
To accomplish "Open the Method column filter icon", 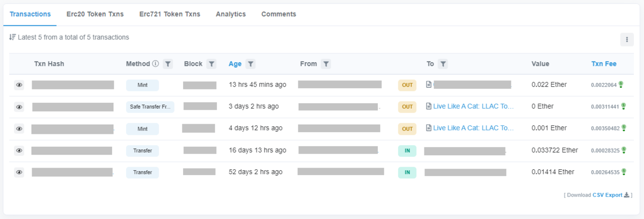I will [x=168, y=64].
